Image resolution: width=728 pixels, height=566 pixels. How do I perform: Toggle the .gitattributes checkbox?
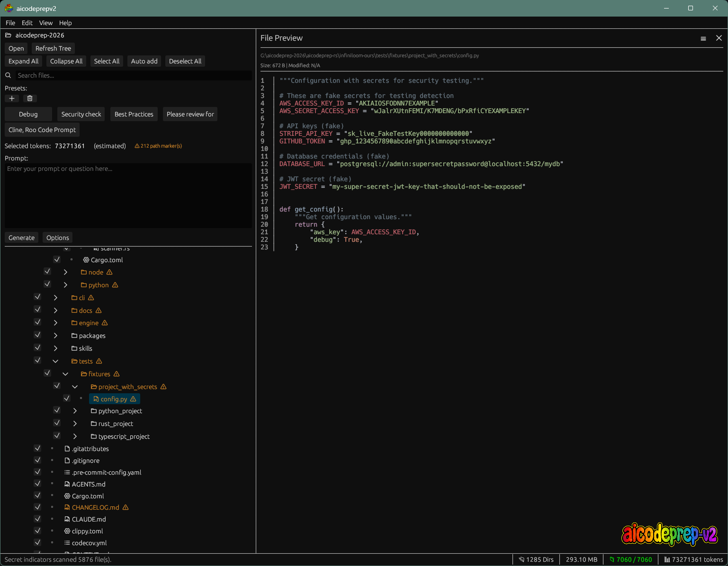[37, 448]
